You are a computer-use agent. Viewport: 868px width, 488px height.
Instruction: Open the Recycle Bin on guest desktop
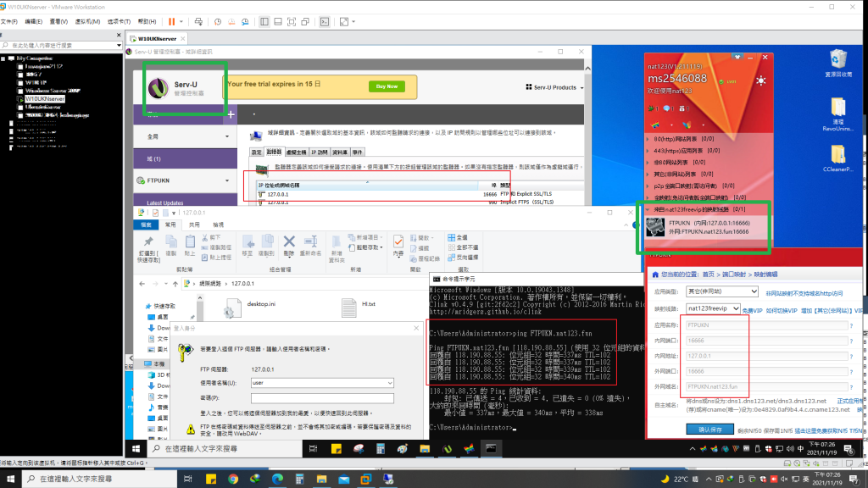click(838, 63)
